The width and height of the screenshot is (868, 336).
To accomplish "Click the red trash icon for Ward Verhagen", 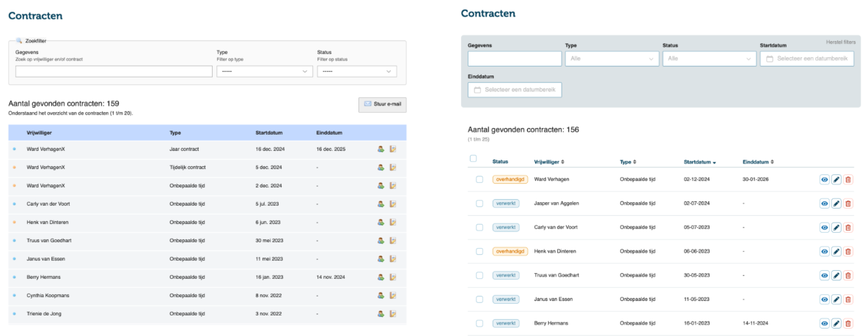I will click(x=849, y=179).
